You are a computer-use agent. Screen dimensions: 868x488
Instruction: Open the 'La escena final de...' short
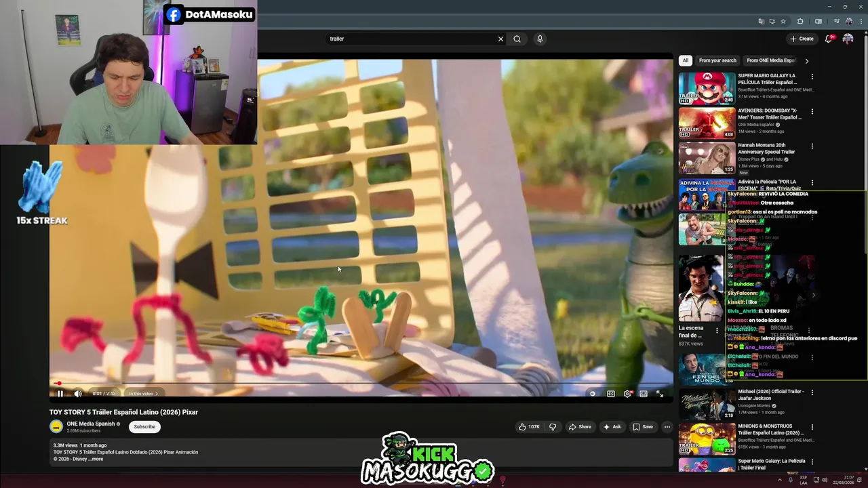(701, 287)
